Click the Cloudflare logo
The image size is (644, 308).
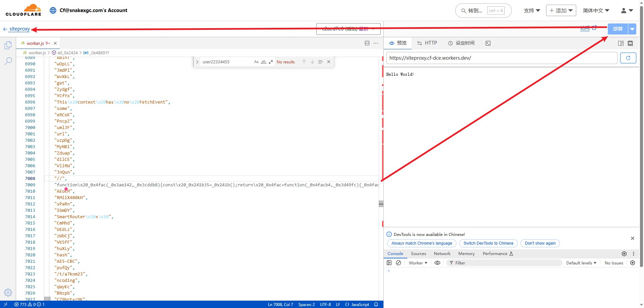click(x=23, y=10)
